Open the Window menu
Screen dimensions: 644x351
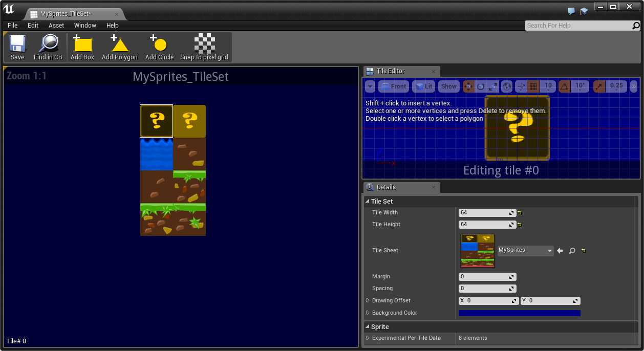click(85, 25)
